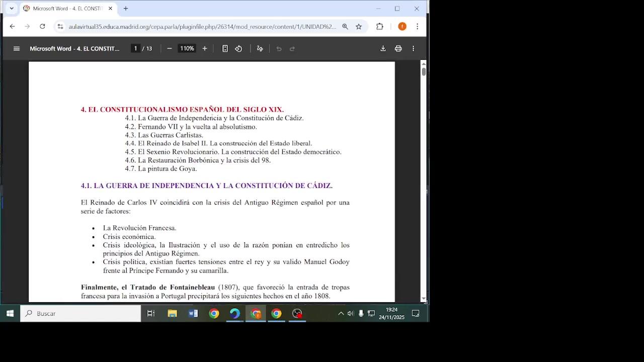Screen dimensions: 644x362
Task: Click the PDF undo arrow
Action: click(x=279, y=49)
